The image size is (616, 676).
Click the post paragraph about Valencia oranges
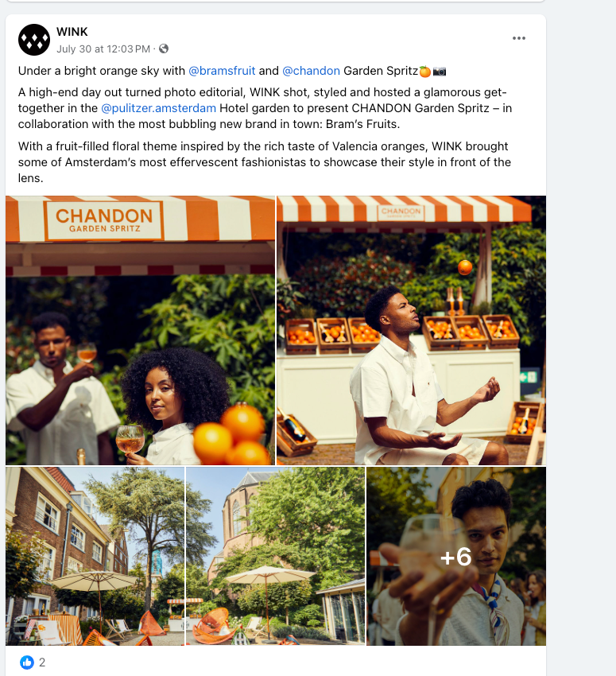click(x=265, y=162)
